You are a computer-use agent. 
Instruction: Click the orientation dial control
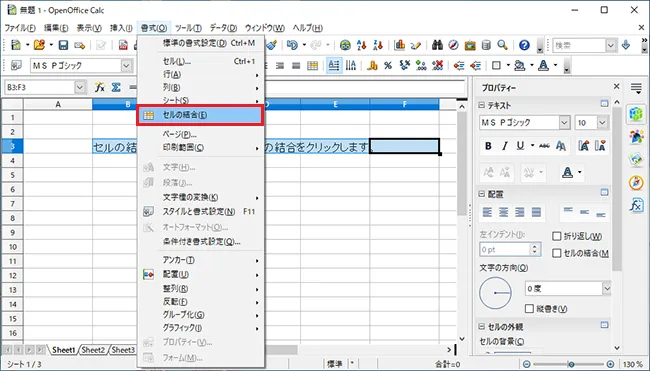click(495, 293)
